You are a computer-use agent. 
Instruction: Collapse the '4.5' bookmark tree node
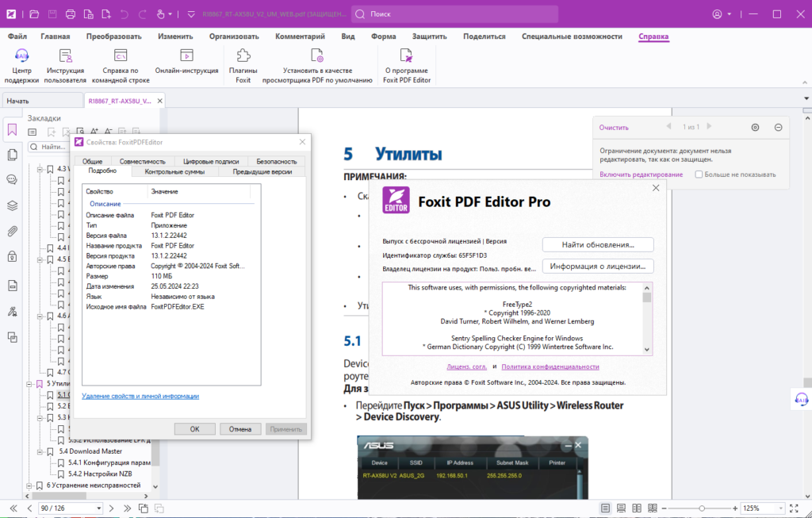point(40,259)
